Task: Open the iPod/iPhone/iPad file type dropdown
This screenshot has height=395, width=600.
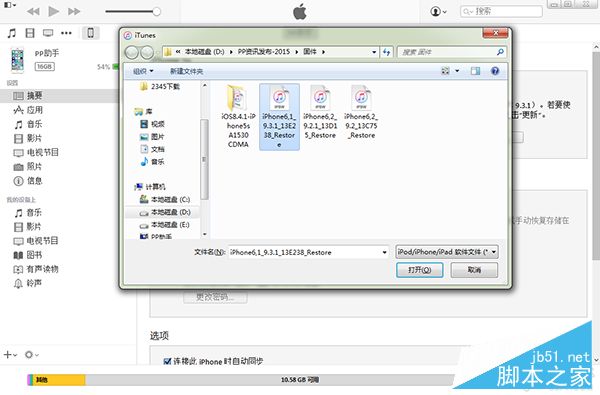Action: 447,252
